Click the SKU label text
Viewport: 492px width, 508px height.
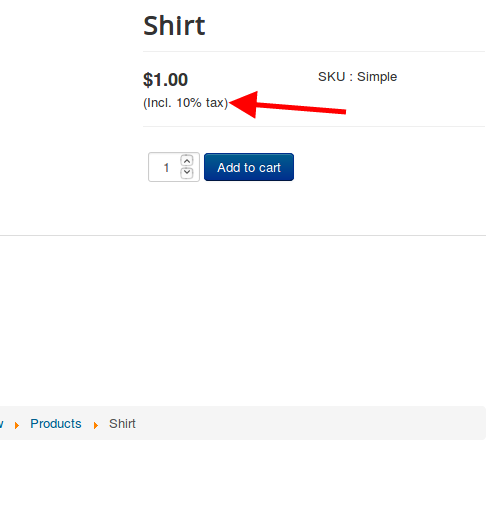tap(335, 78)
